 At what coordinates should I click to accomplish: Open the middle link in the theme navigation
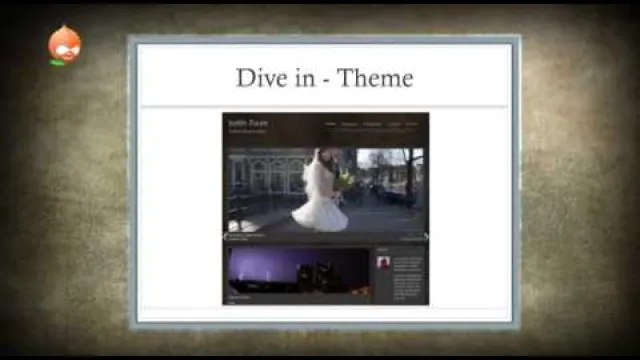pyautogui.click(x=372, y=124)
